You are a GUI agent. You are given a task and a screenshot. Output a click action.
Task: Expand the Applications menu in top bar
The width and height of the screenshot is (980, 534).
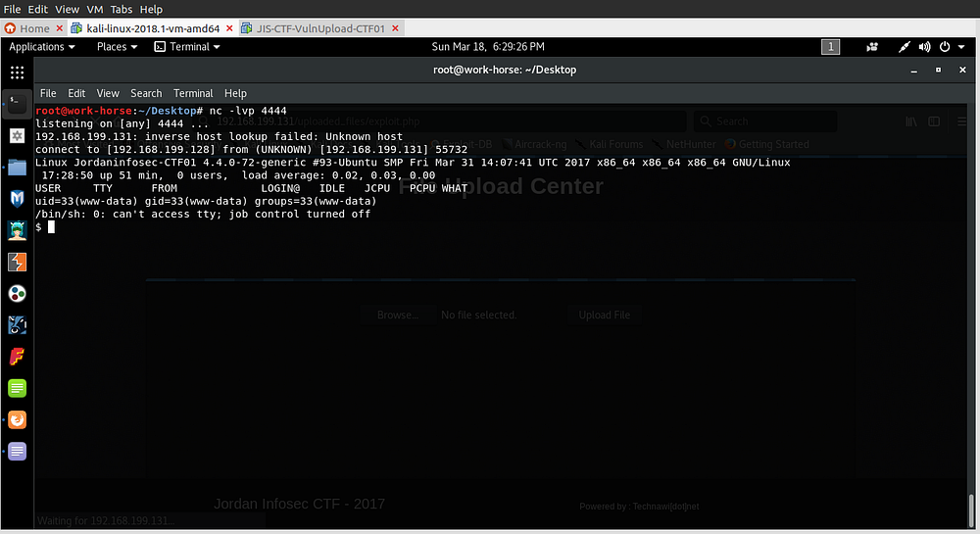(42, 46)
